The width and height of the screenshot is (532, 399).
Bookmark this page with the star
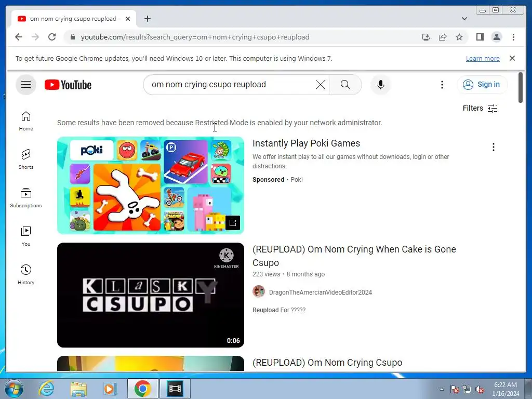[459, 37]
